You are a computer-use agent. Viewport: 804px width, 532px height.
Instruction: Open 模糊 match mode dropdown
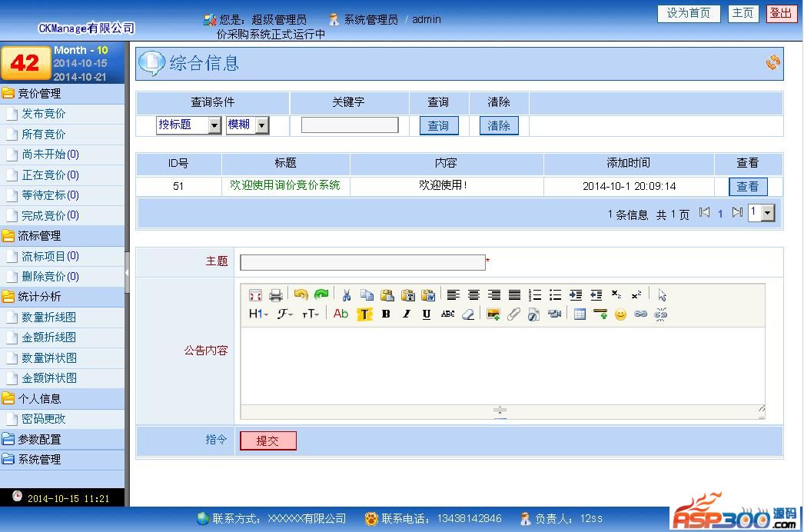pos(248,125)
